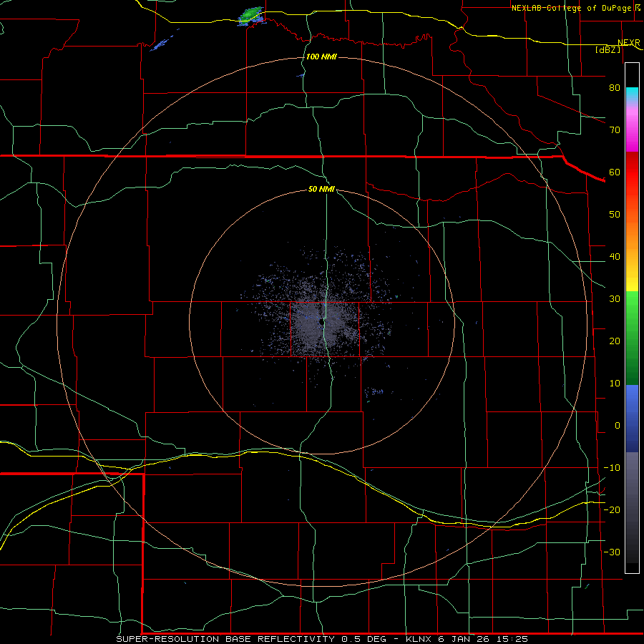Image resolution: width=644 pixels, height=644 pixels.
Task: Click the -20 value on the dBZ scale
Action: coord(612,509)
